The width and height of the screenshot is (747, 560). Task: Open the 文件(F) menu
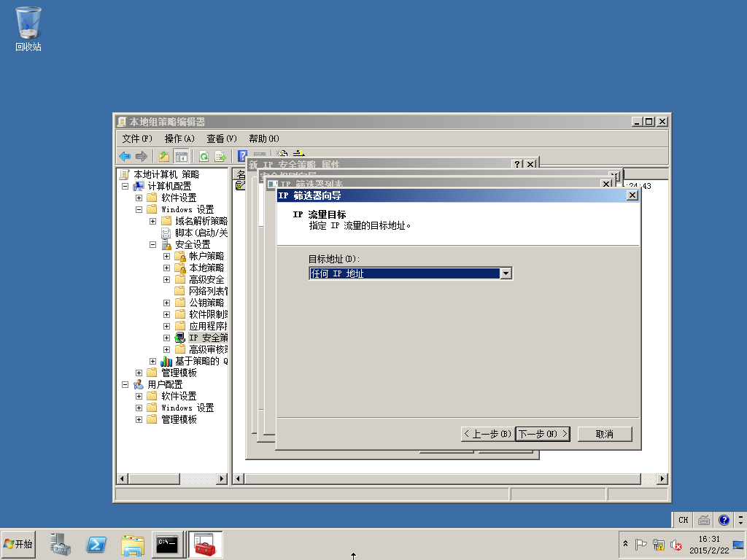[136, 139]
